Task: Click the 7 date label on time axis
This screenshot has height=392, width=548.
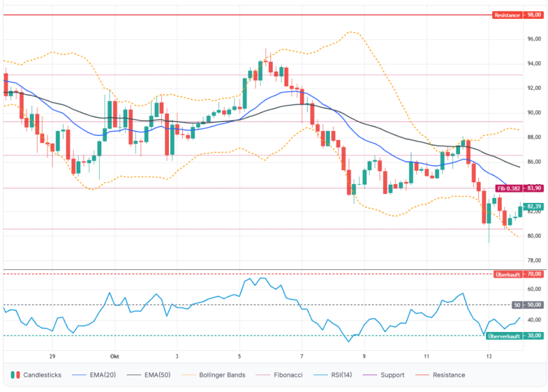Action: point(302,357)
